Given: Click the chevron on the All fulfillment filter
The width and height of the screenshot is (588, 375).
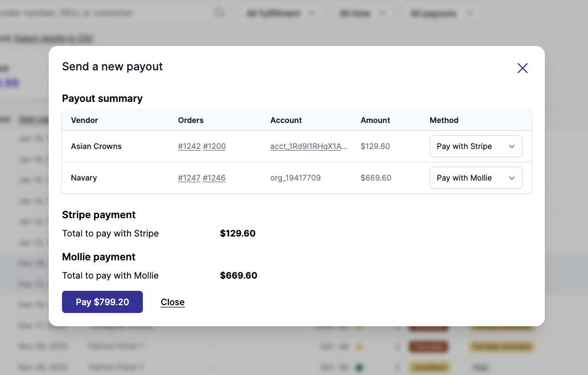Looking at the screenshot, I should tap(312, 13).
